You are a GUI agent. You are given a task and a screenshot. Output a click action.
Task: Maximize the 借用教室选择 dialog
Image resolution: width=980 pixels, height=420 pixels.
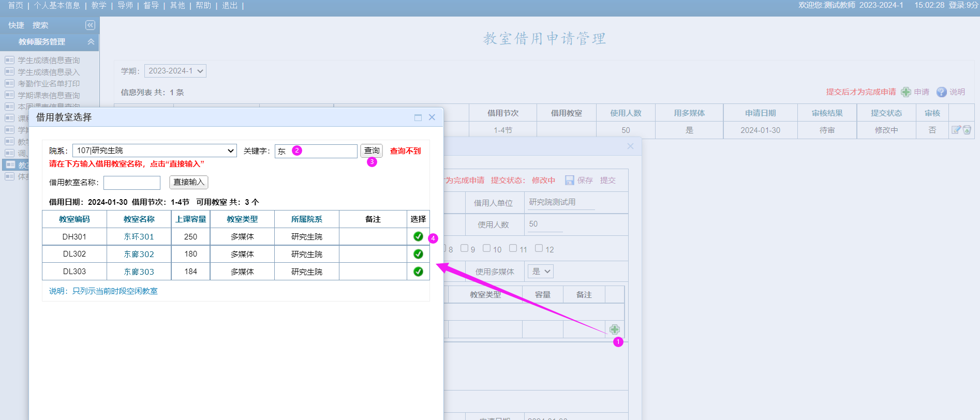point(418,117)
